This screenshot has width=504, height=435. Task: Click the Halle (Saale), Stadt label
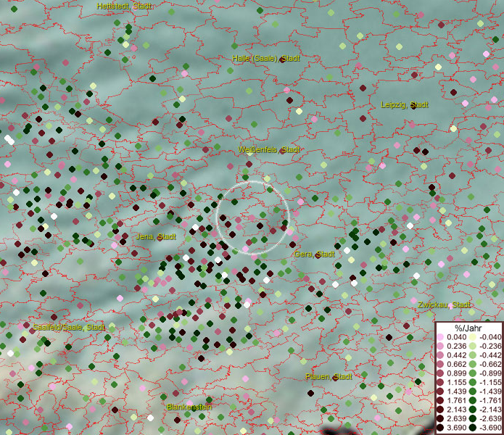[x=266, y=59]
